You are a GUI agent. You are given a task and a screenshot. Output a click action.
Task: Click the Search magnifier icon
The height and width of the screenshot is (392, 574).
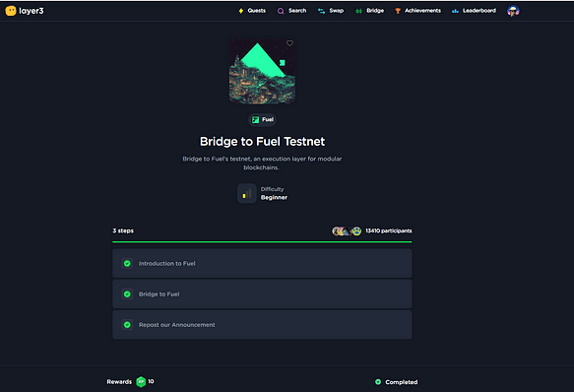(281, 11)
